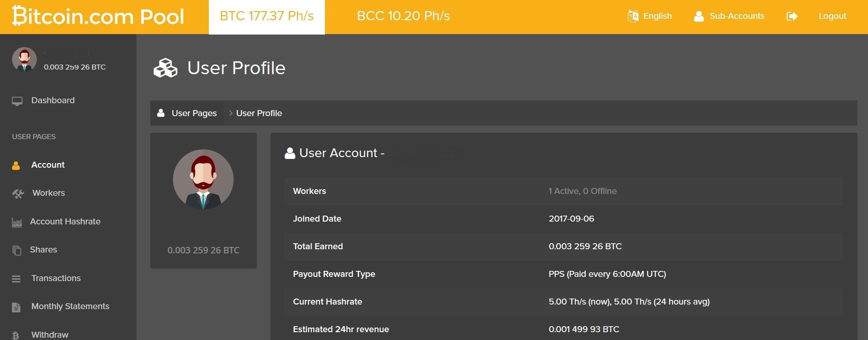Switch to the BCC 10.20 Ph/s tab
Viewport: 868px width, 340px height.
click(403, 17)
